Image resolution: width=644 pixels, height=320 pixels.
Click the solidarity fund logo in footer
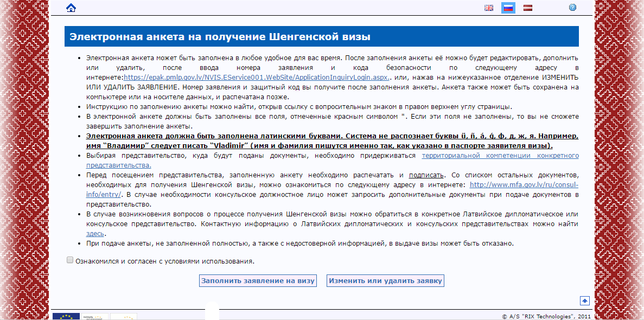tap(94, 316)
